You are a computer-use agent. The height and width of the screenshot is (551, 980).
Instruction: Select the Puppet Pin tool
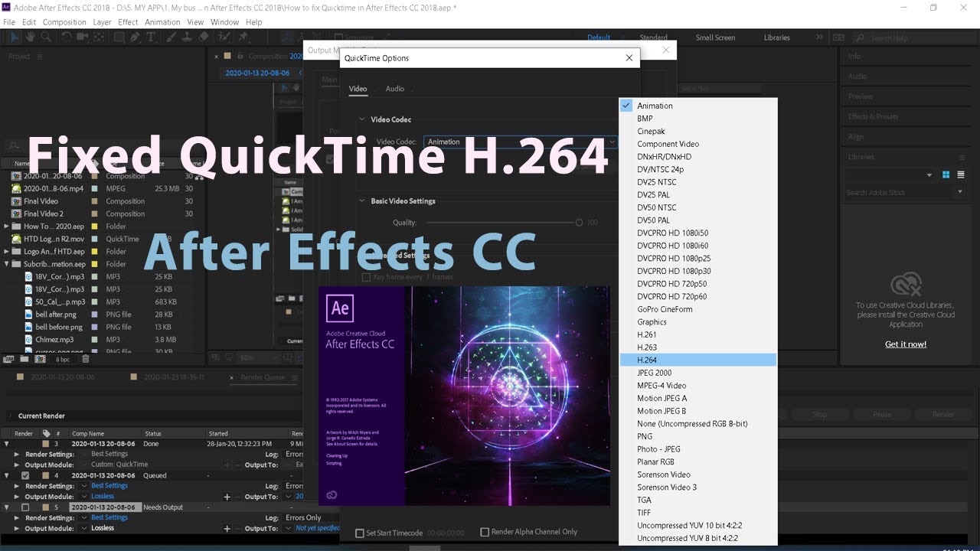(243, 37)
